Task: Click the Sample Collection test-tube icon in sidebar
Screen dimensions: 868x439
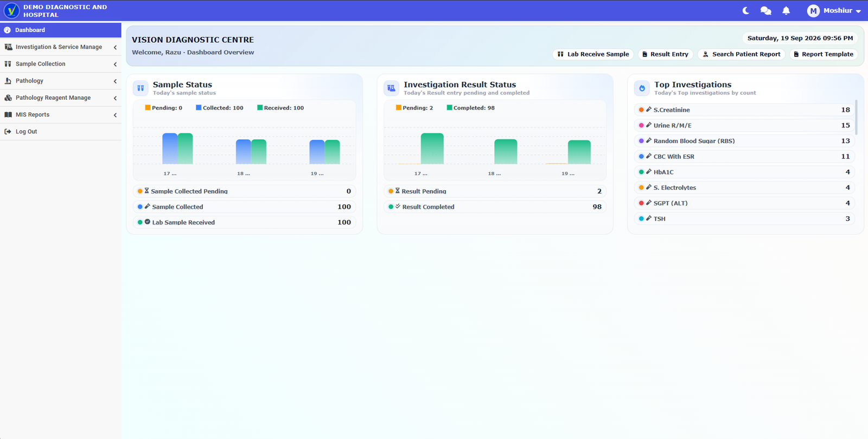Action: 8,64
